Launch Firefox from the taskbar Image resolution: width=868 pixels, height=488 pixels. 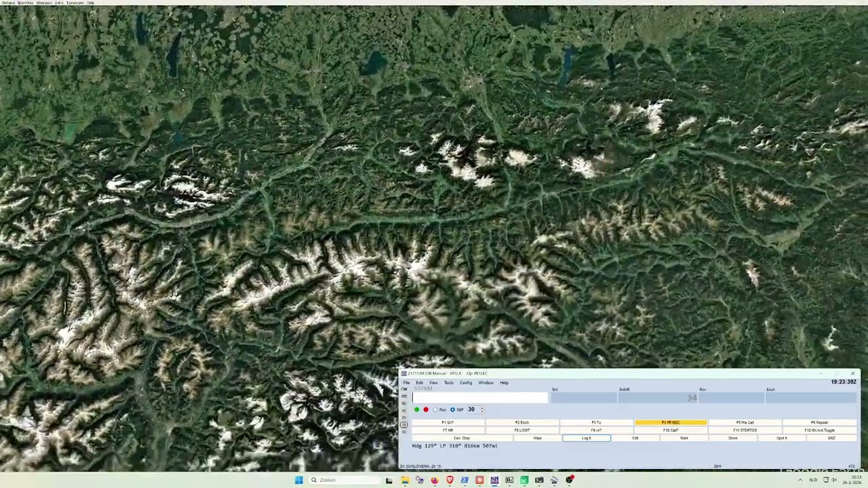[435, 480]
